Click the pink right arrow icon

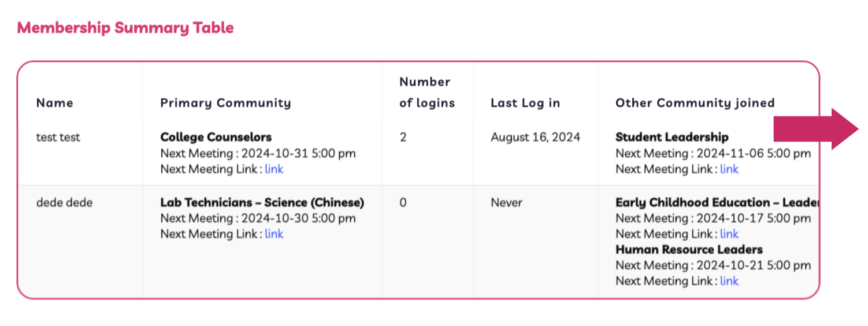point(816,128)
